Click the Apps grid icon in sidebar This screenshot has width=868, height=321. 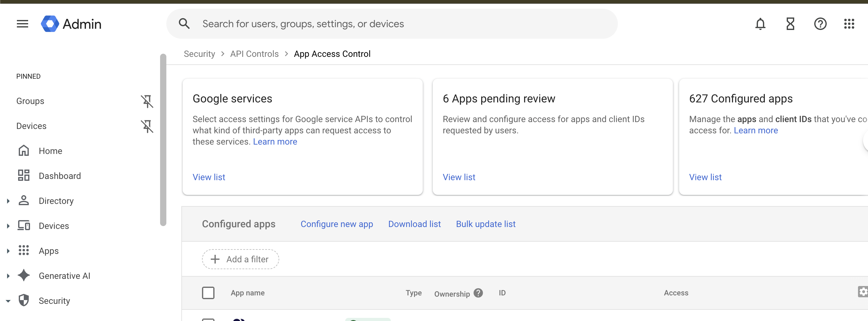coord(23,250)
